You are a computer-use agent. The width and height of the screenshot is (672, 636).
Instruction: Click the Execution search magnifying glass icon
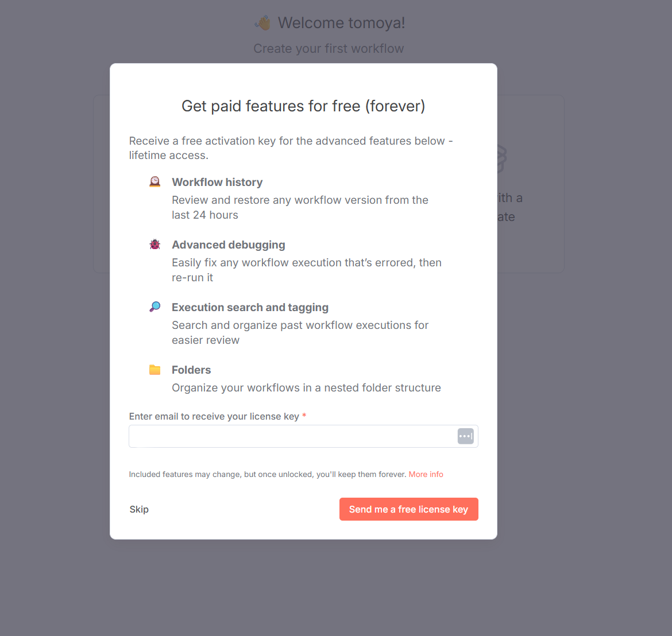(155, 307)
